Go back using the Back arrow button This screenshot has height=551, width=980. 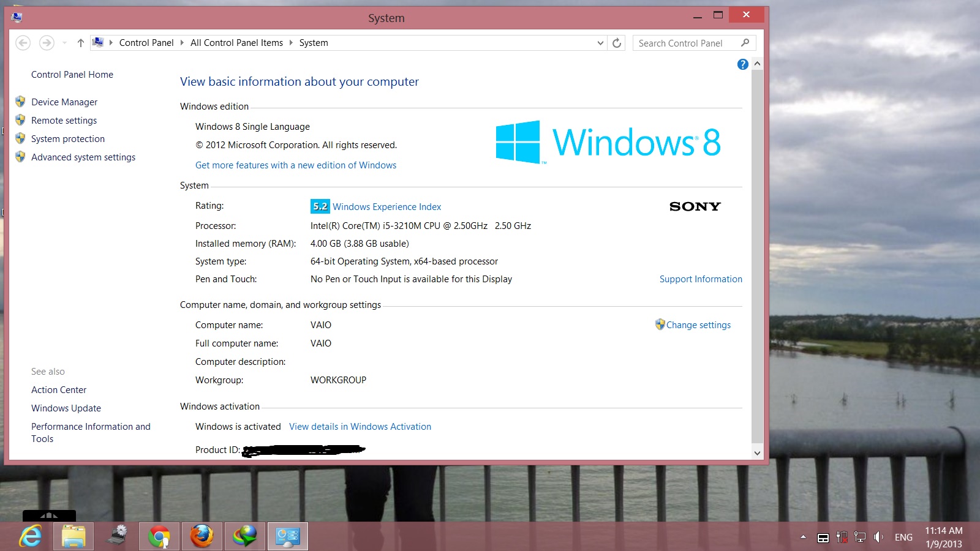click(23, 43)
